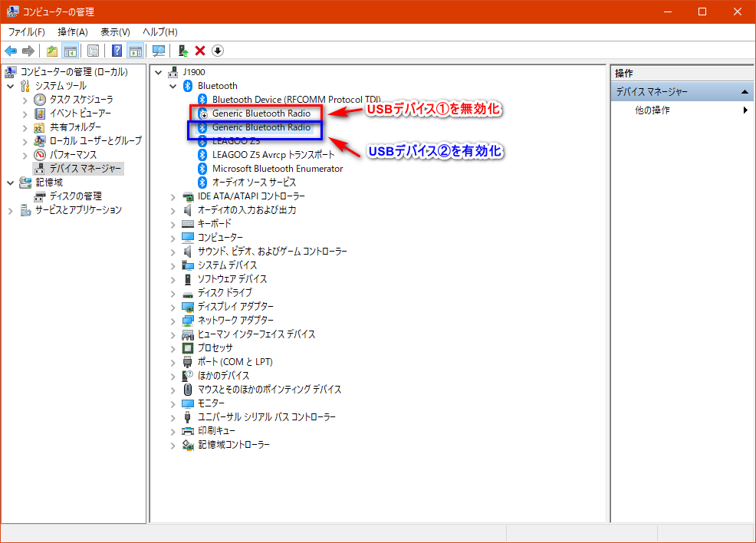756x543 pixels.
Task: Click the back arrow toolbar icon
Action: click(x=11, y=51)
